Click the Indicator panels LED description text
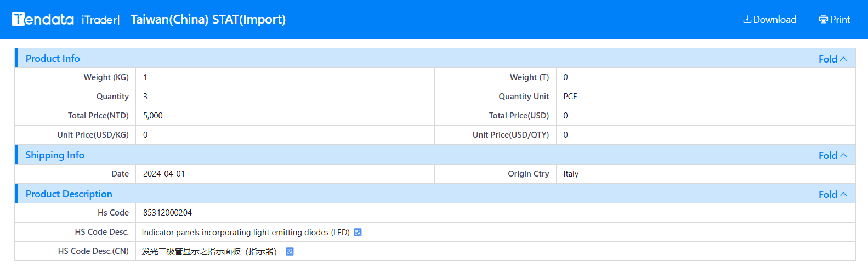 (246, 233)
